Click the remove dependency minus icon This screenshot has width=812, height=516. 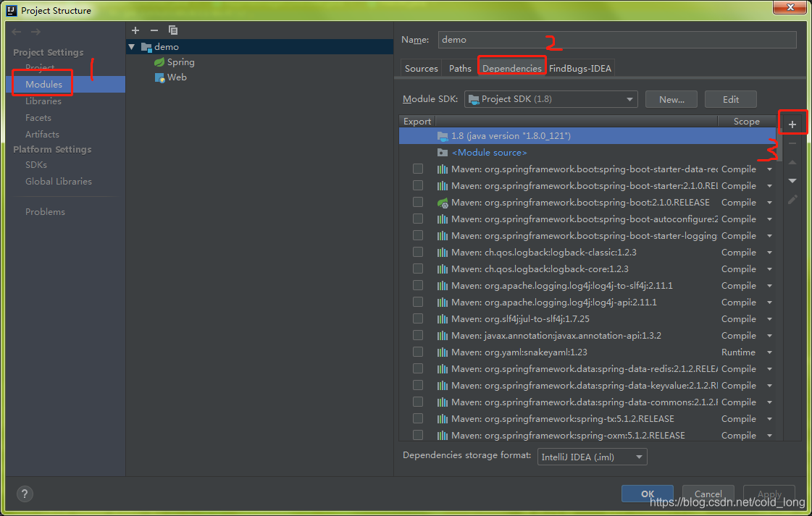(x=792, y=143)
